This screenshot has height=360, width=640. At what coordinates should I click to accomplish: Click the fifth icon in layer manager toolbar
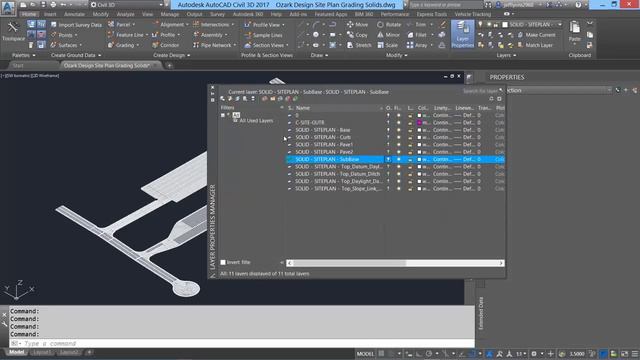[x=253, y=99]
